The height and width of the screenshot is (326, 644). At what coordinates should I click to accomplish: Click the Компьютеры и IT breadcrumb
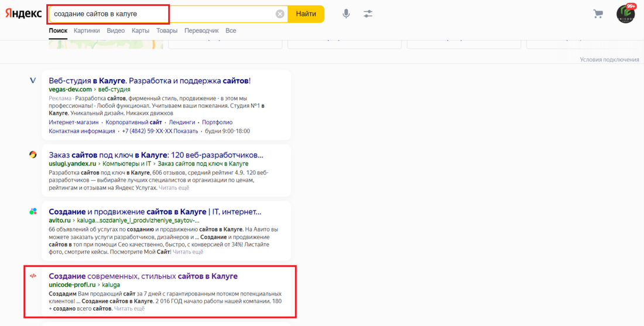point(126,164)
